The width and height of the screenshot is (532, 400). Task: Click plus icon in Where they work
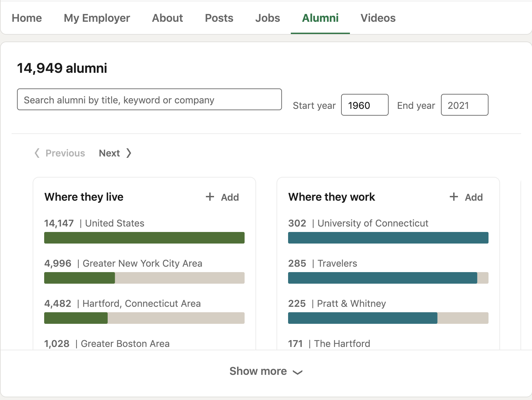454,197
